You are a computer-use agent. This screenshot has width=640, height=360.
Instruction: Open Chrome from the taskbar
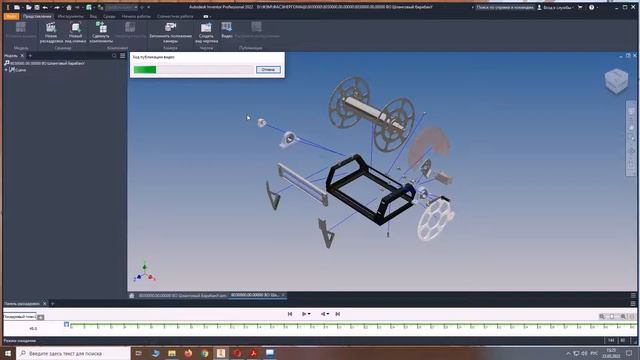(204, 353)
